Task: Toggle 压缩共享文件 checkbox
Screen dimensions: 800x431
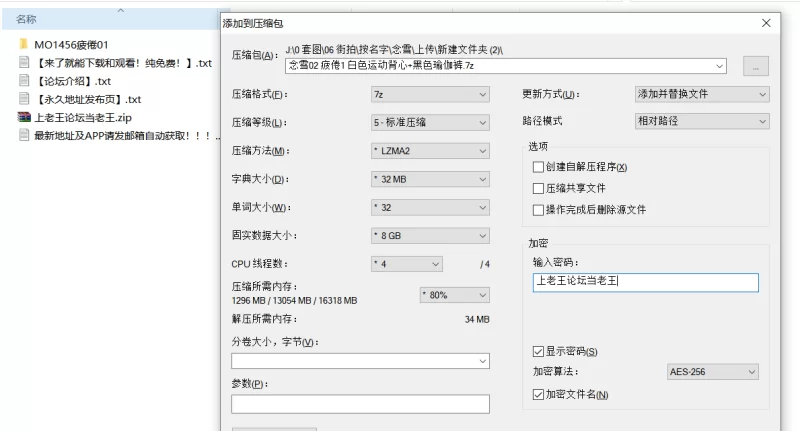Action: tap(539, 188)
